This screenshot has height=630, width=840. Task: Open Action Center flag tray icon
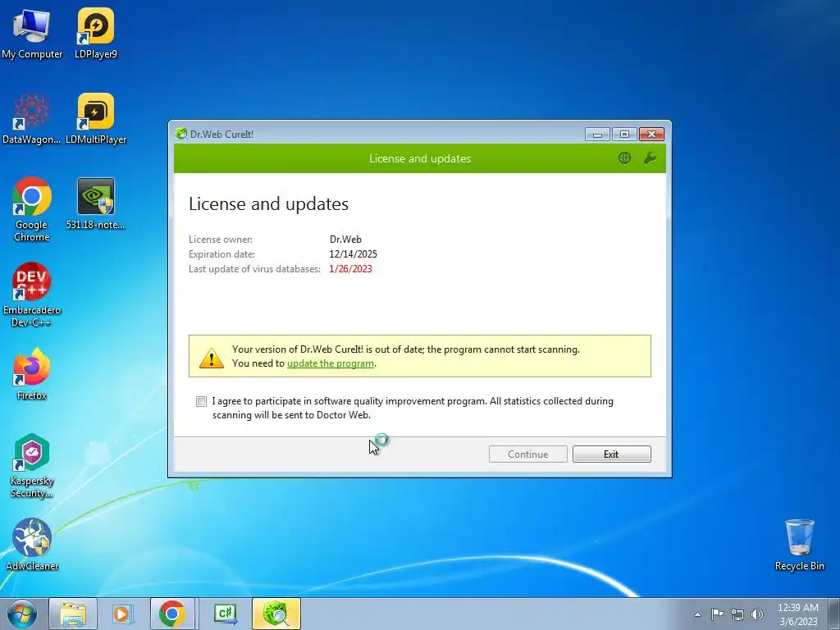[717, 614]
